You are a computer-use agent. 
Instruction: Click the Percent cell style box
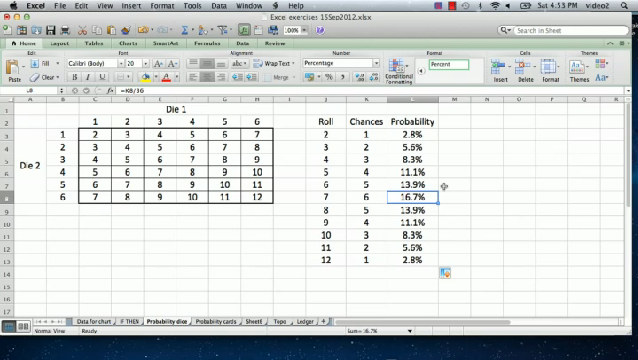pyautogui.click(x=449, y=64)
